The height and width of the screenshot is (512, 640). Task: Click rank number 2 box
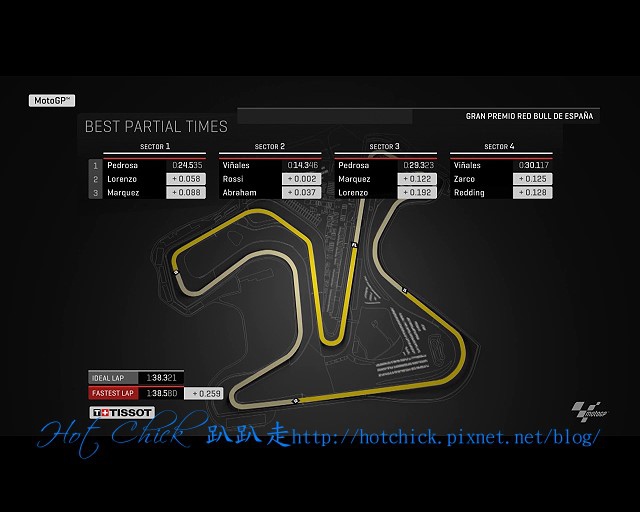click(95, 179)
